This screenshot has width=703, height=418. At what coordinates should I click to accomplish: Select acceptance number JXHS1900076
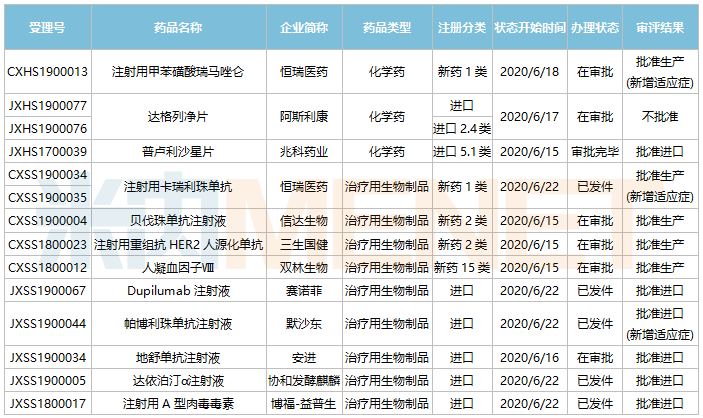(x=48, y=129)
